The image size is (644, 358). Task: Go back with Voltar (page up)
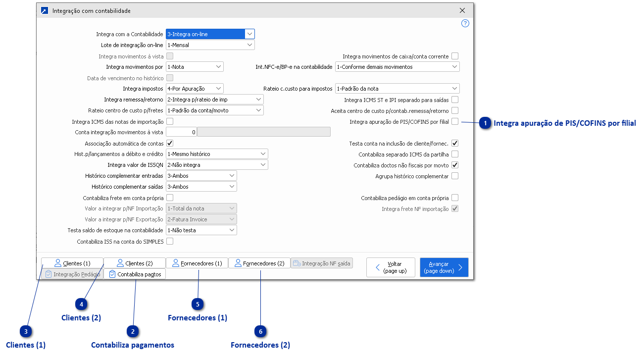(x=391, y=267)
